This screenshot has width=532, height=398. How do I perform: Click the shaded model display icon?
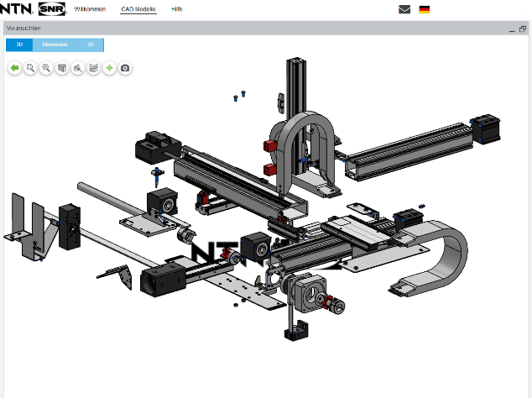tap(78, 68)
